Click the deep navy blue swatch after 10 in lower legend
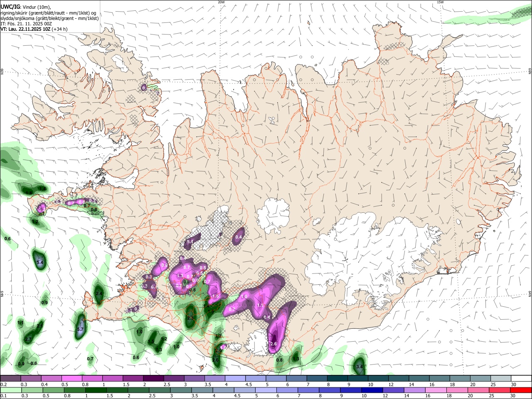The image size is (532, 399). pos(372,390)
